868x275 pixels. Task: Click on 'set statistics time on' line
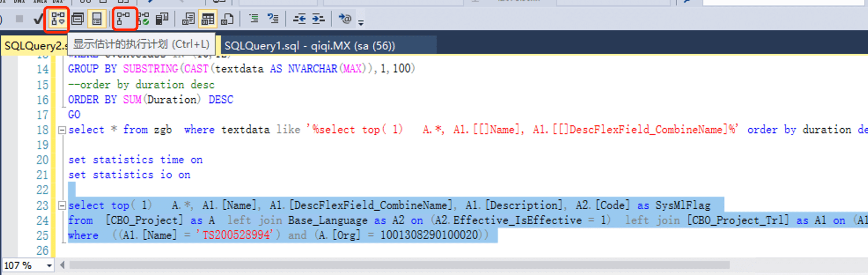(135, 160)
